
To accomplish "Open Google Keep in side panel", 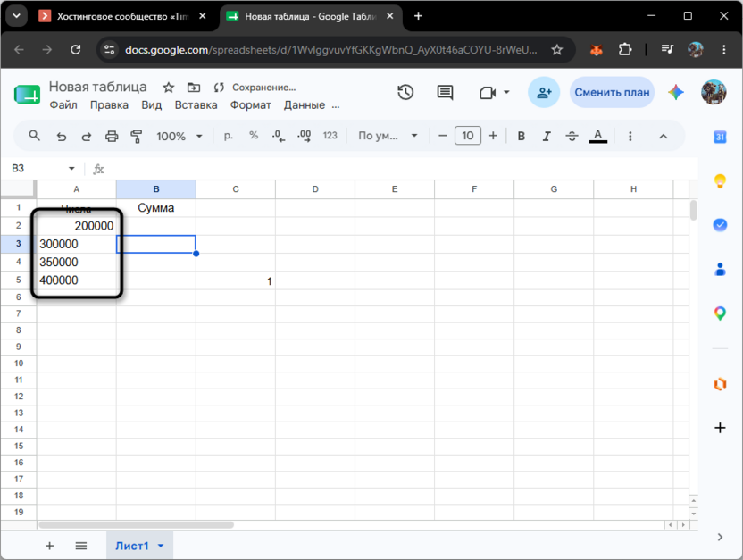I will coord(720,181).
